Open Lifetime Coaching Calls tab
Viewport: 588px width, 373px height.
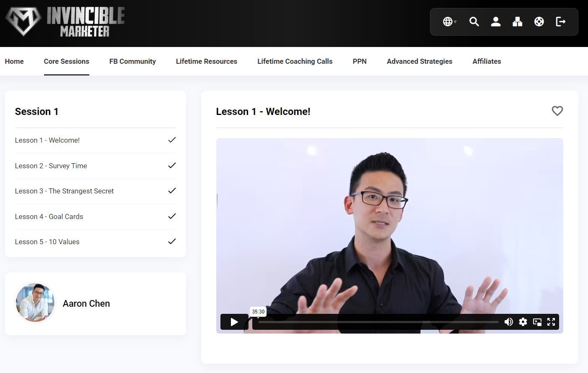tap(295, 61)
